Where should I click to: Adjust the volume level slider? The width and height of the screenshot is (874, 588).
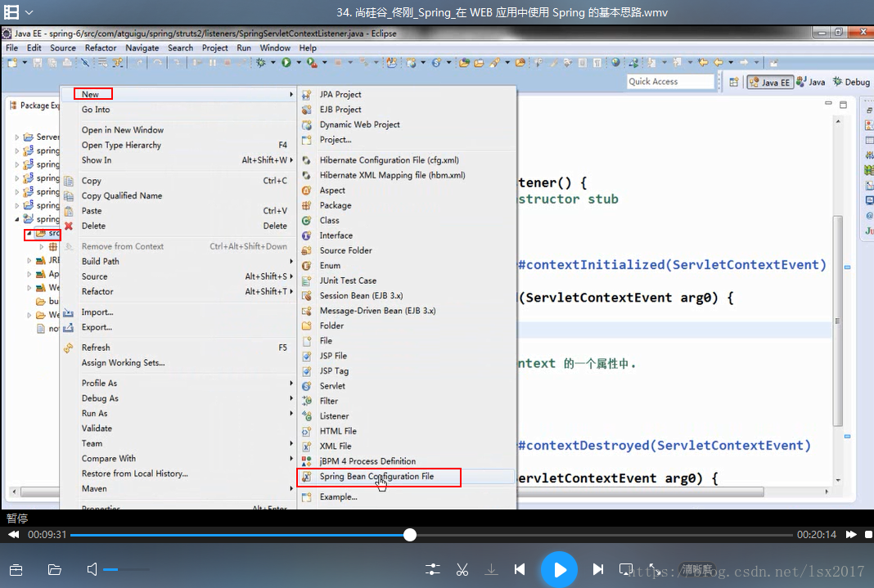(x=126, y=570)
